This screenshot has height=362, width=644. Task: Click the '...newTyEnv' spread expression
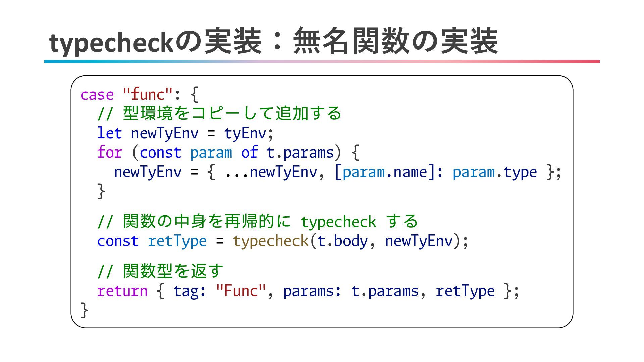tap(270, 172)
